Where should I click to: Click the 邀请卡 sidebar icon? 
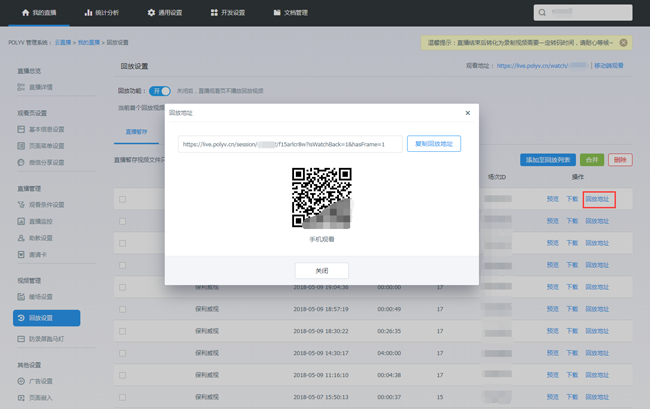click(x=21, y=254)
